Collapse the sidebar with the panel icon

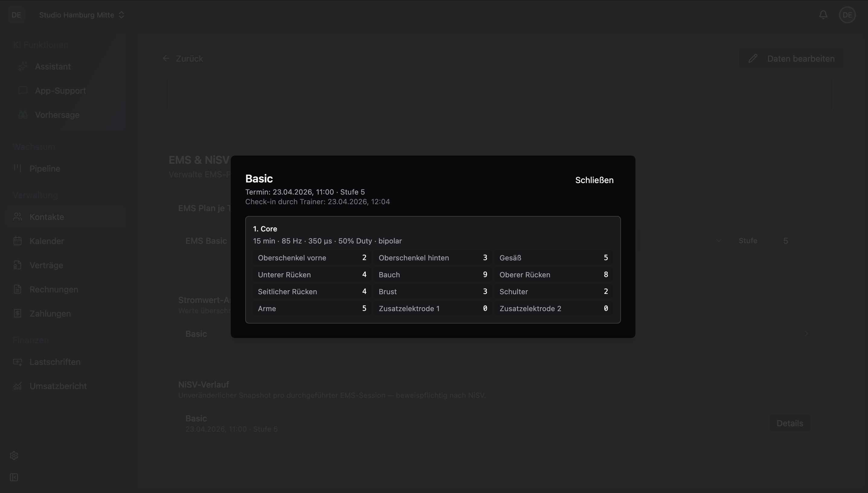14,477
